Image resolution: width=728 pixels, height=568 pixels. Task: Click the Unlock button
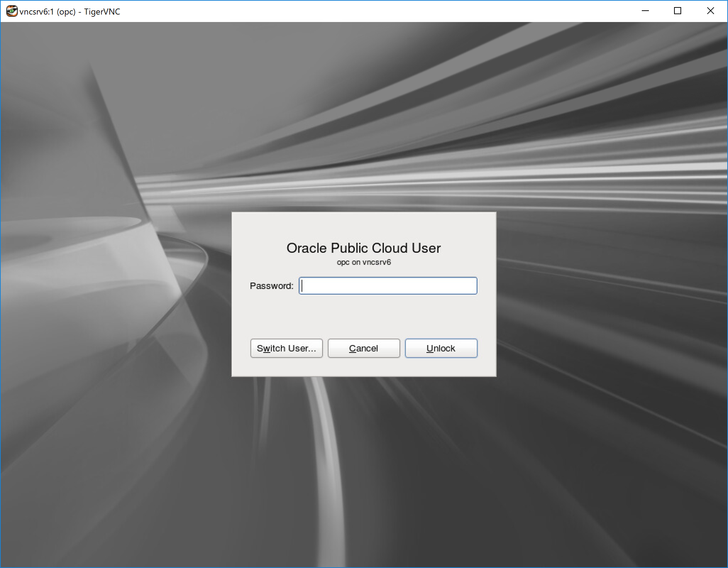pos(441,348)
